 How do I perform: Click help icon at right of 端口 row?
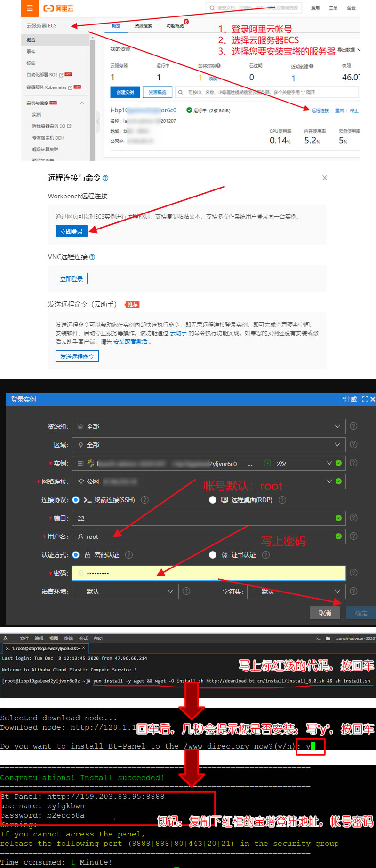click(353, 518)
